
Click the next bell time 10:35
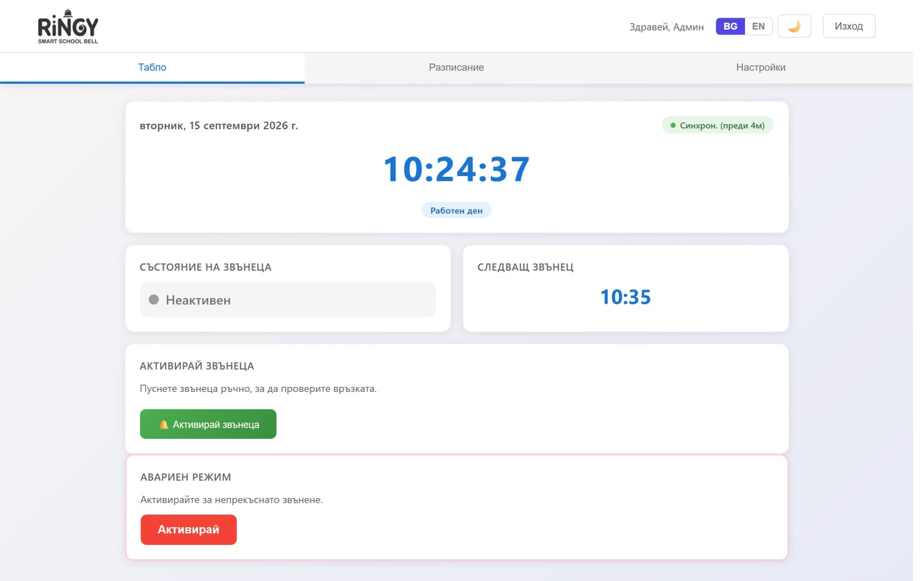(625, 297)
